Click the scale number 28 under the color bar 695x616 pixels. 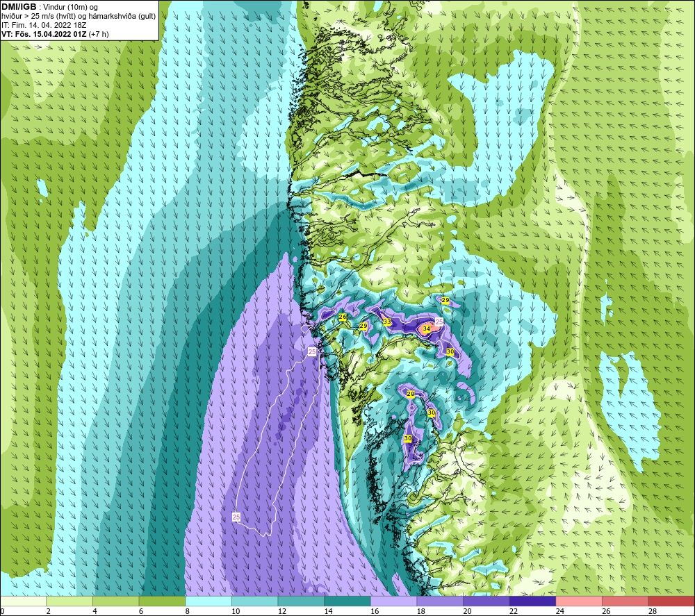coord(653,611)
